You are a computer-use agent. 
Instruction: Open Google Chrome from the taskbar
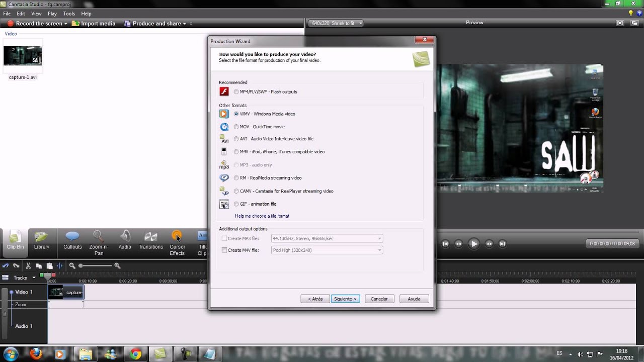135,354
